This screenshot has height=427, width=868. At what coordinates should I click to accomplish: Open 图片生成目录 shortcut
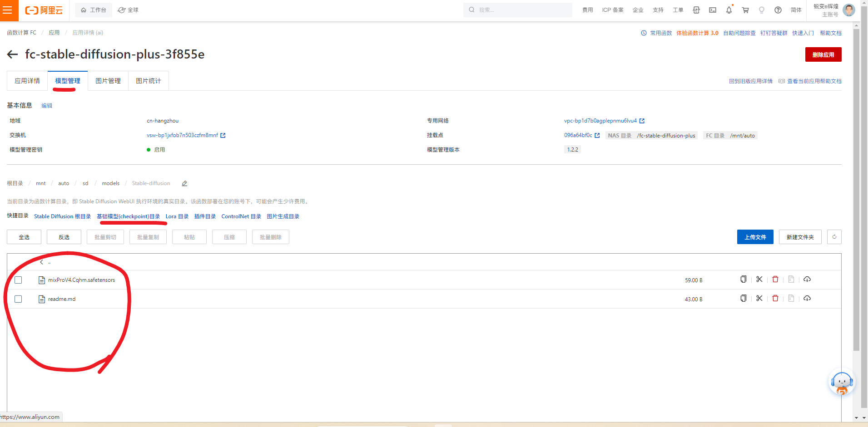(x=283, y=216)
